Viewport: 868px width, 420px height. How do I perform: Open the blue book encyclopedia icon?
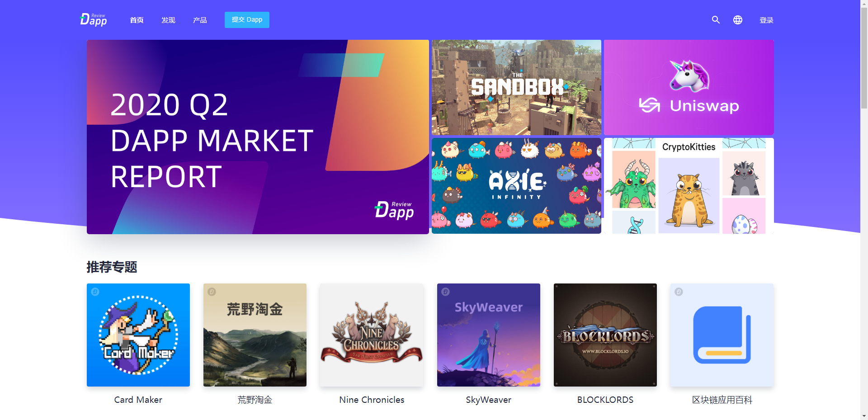click(x=722, y=335)
